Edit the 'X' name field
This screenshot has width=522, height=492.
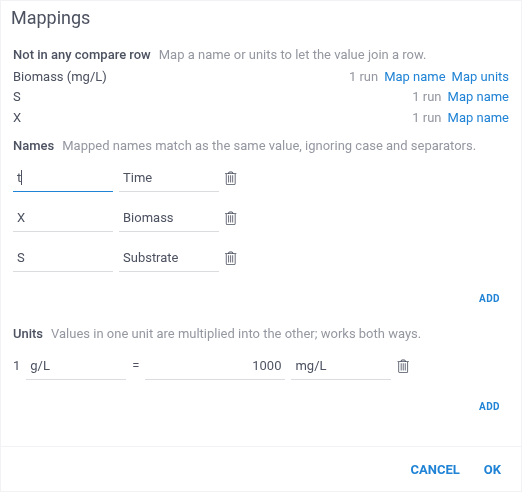coord(63,218)
